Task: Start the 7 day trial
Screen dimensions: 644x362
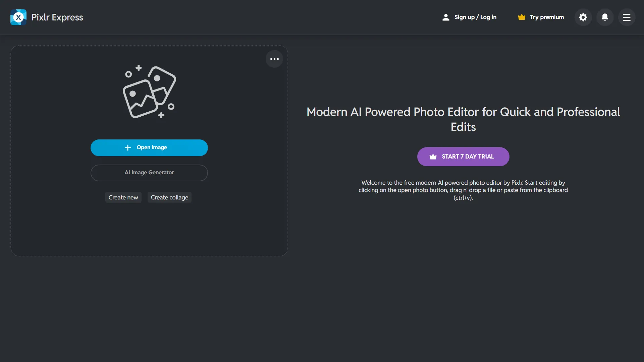Action: 463,157
